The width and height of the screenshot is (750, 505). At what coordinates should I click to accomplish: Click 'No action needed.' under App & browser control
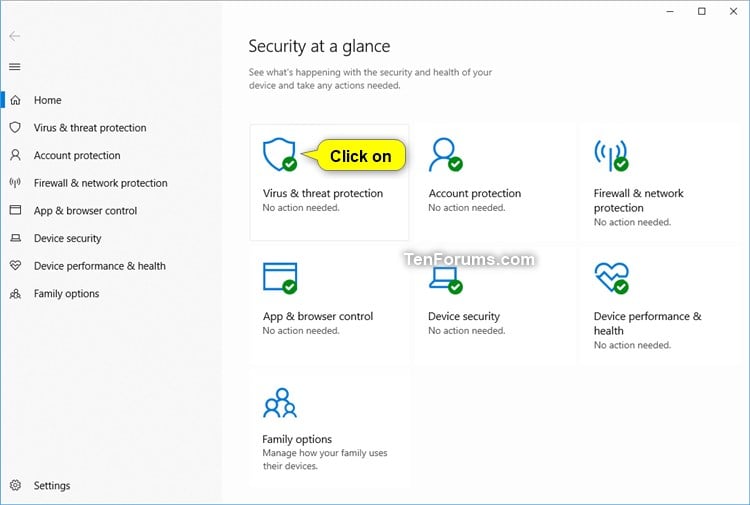click(301, 330)
